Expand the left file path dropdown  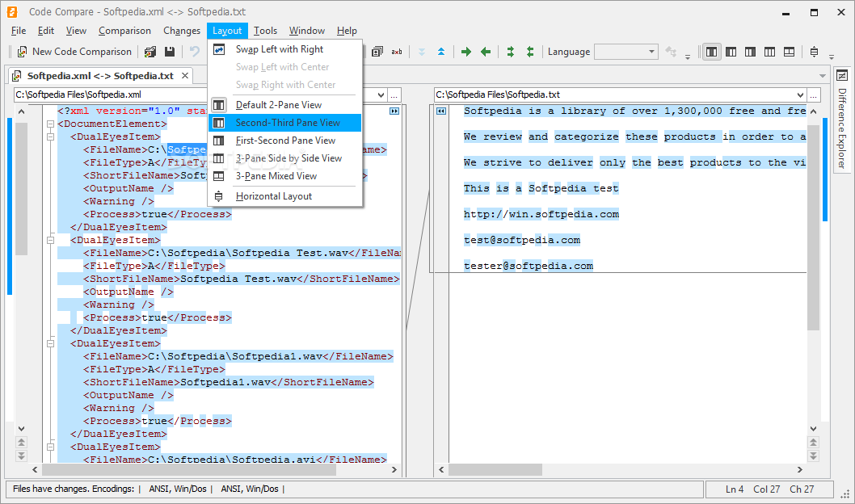(381, 94)
